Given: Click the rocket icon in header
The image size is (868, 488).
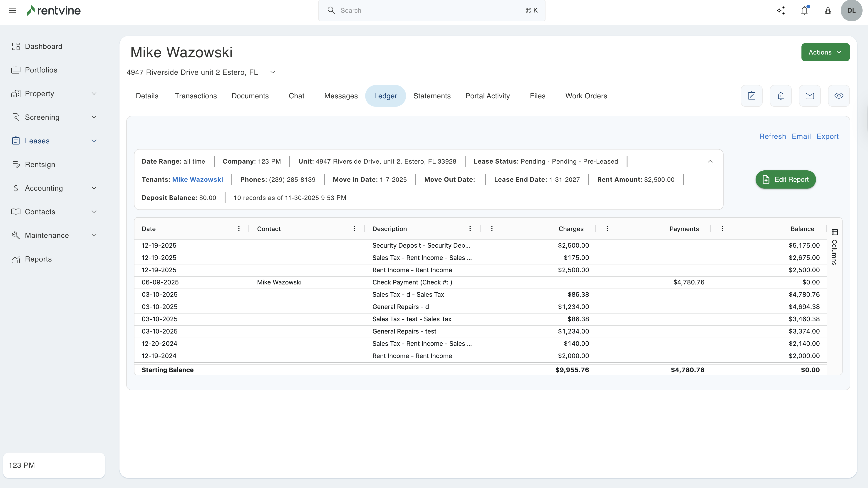Looking at the screenshot, I should (x=828, y=10).
